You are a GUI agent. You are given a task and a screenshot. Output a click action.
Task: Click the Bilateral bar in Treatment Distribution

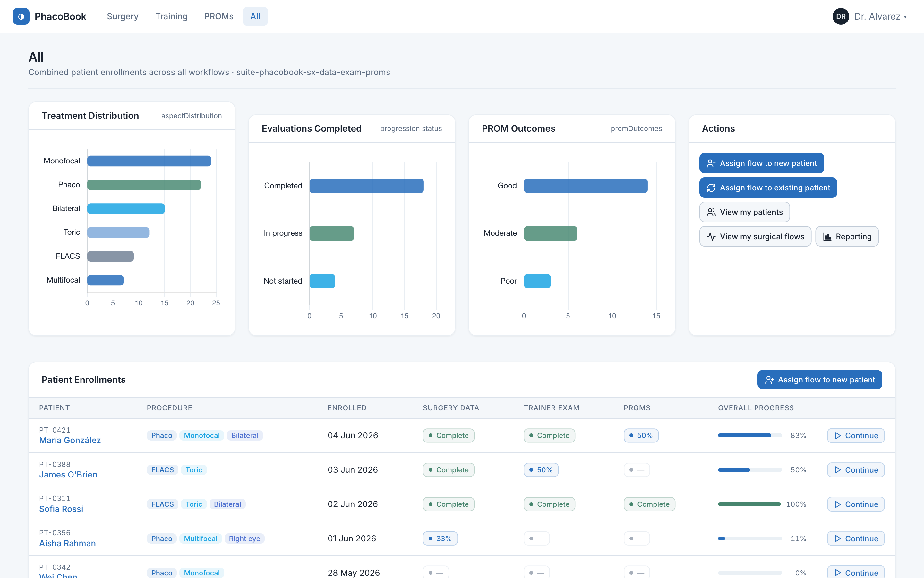(x=126, y=209)
